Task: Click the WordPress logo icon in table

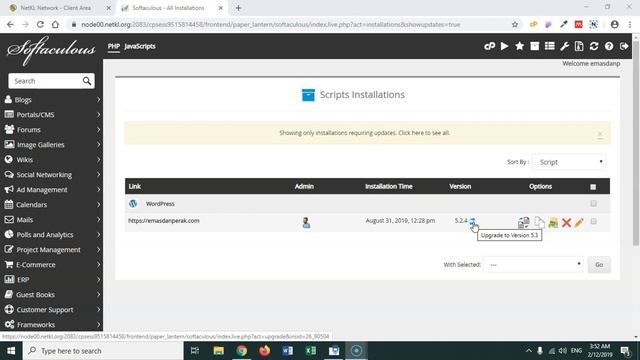Action: pyautogui.click(x=133, y=203)
